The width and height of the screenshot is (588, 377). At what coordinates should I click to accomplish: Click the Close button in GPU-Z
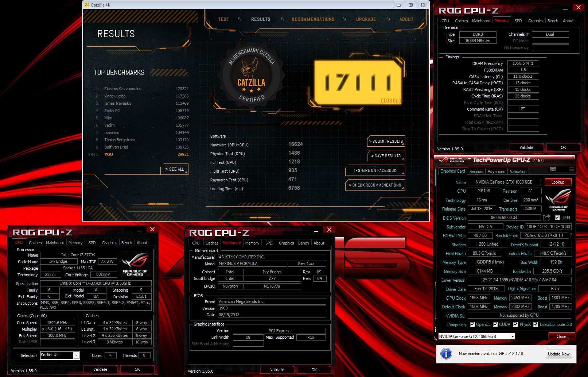[x=561, y=336]
